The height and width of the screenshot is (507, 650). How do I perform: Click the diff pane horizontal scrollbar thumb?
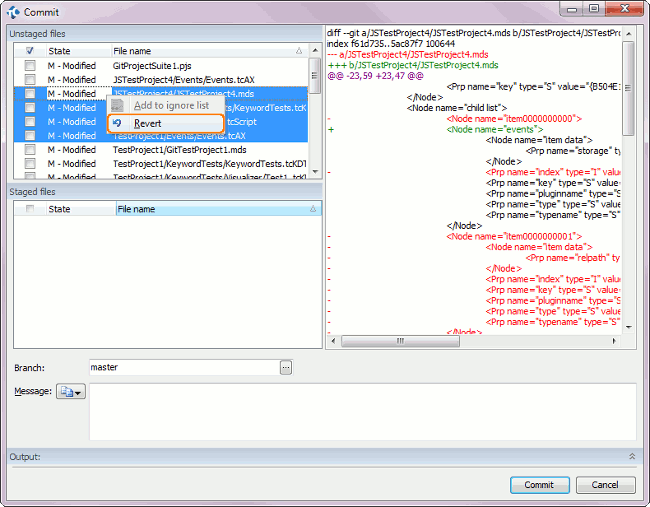[400, 341]
